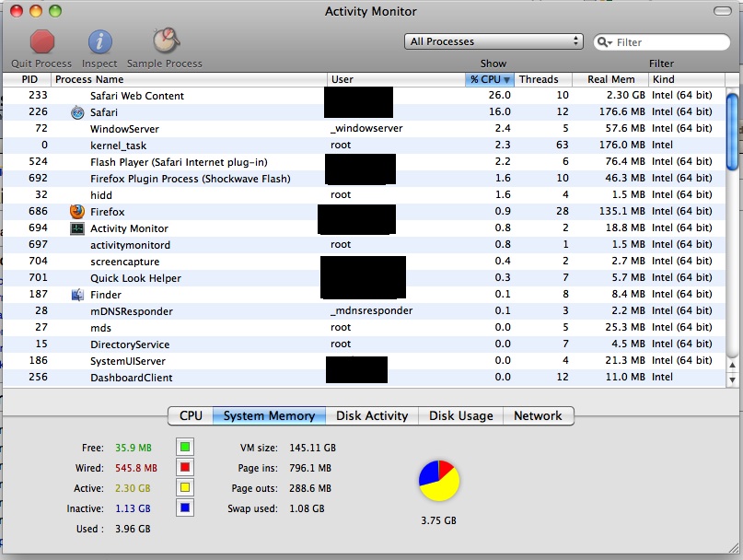Image resolution: width=743 pixels, height=560 pixels.
Task: Click the green Free memory color swatch
Action: [x=185, y=447]
